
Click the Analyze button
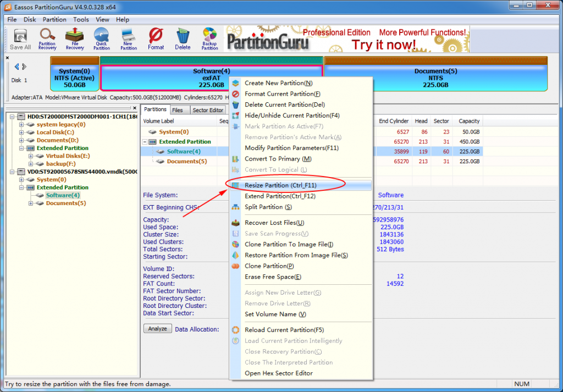point(157,329)
